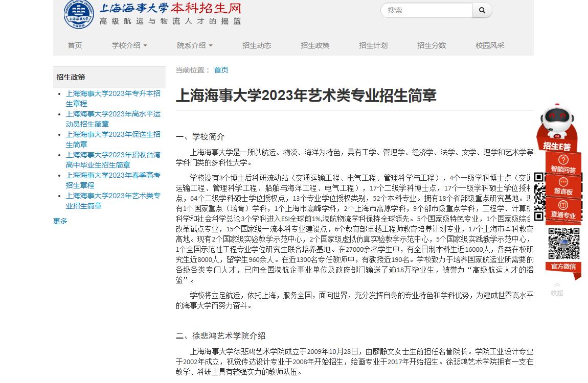588x383 pixels.
Task: Collapse the floating widget via 收起
Action: pyautogui.click(x=557, y=290)
